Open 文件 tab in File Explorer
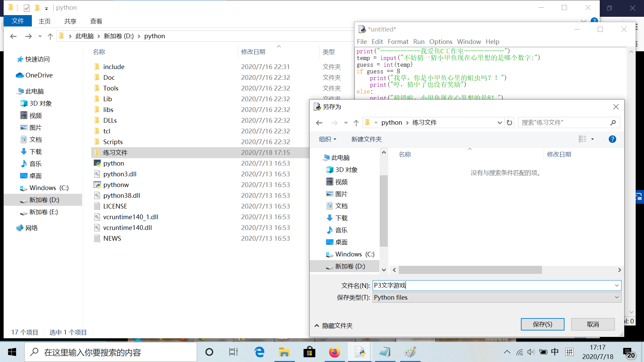The width and height of the screenshot is (644, 362). click(18, 21)
